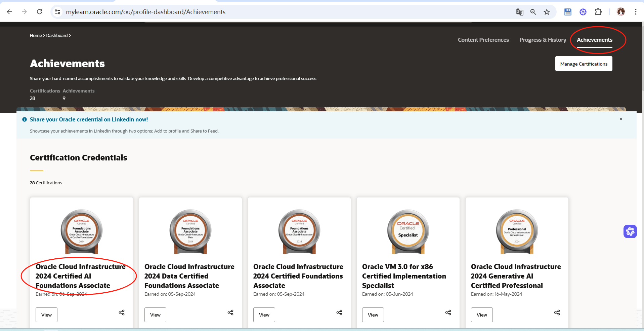Click title 'Oracle Cloud Infrastructure 2024 Generative AI Certified Professional'
Viewport: 644px width, 331px height.
click(x=516, y=276)
